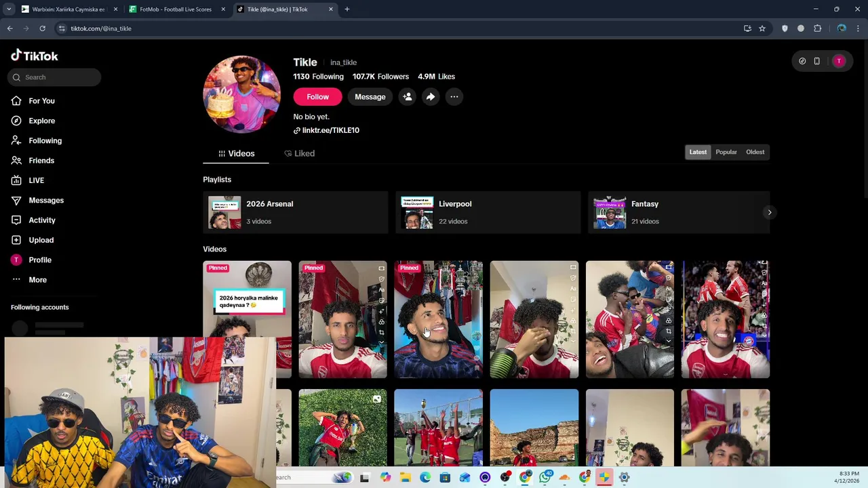Reload the page
868x488 pixels.
pyautogui.click(x=42, y=28)
